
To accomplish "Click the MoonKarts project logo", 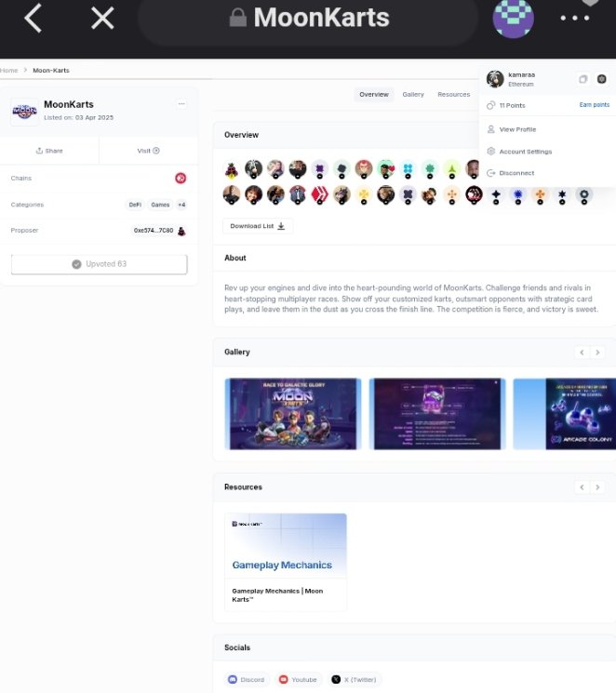I will [24, 112].
